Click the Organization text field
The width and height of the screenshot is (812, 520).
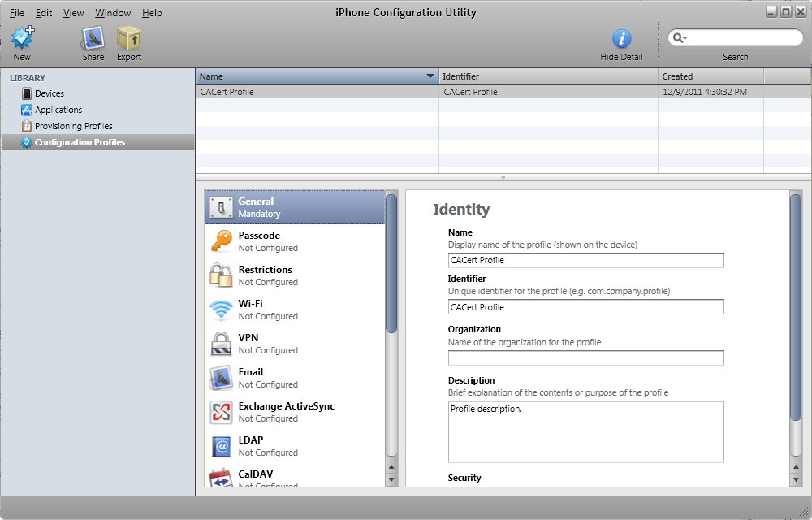(585, 358)
